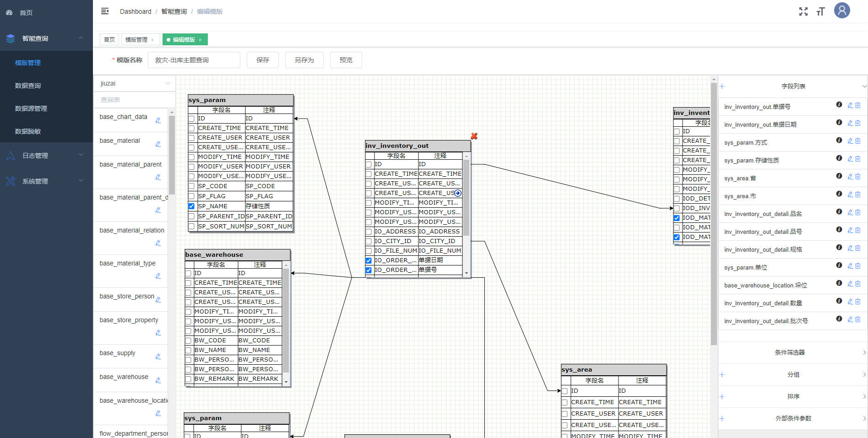Delete the inv_inventory_out.单据号 field
Viewport: 868px width, 438px height.
(x=858, y=105)
